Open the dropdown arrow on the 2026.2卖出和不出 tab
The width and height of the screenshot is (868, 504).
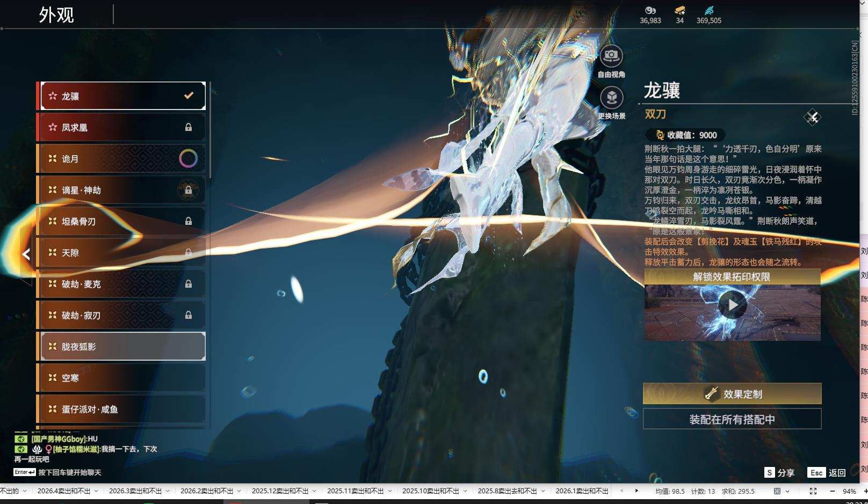(x=239, y=491)
